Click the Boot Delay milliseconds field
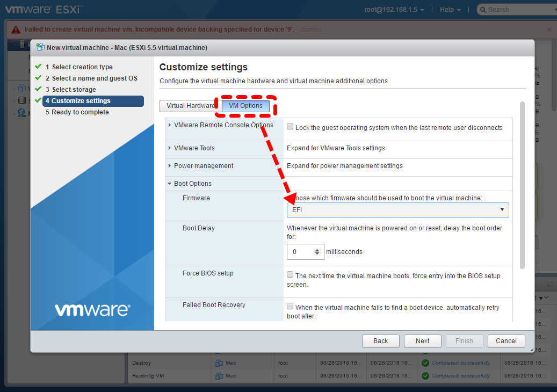557x392 pixels. [x=306, y=252]
